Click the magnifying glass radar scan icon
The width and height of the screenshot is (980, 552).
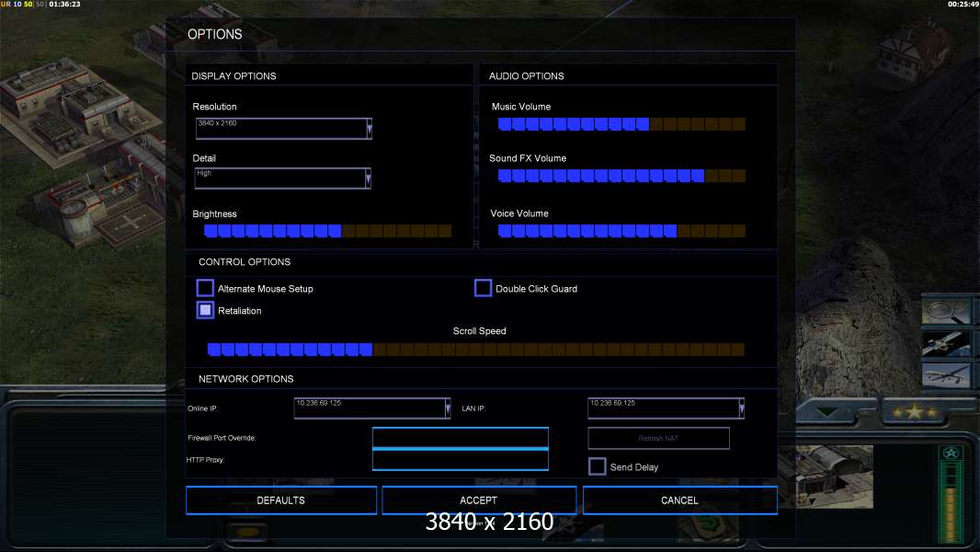(946, 311)
